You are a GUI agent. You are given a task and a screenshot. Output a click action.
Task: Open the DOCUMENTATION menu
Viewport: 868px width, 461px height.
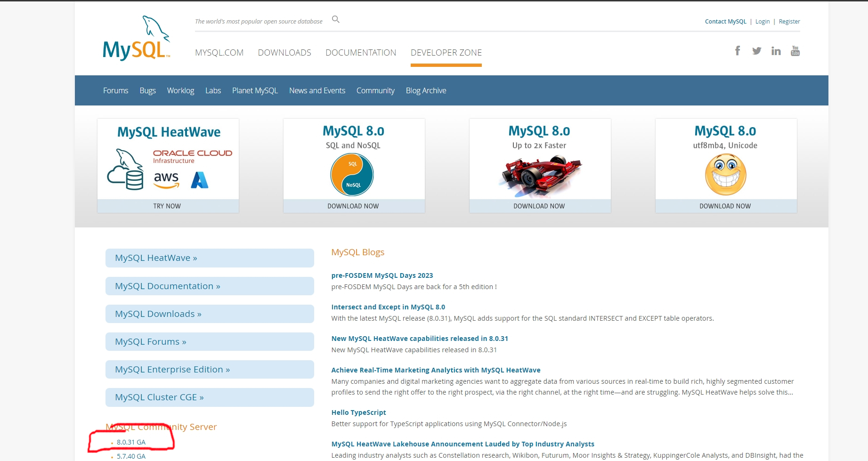(361, 53)
